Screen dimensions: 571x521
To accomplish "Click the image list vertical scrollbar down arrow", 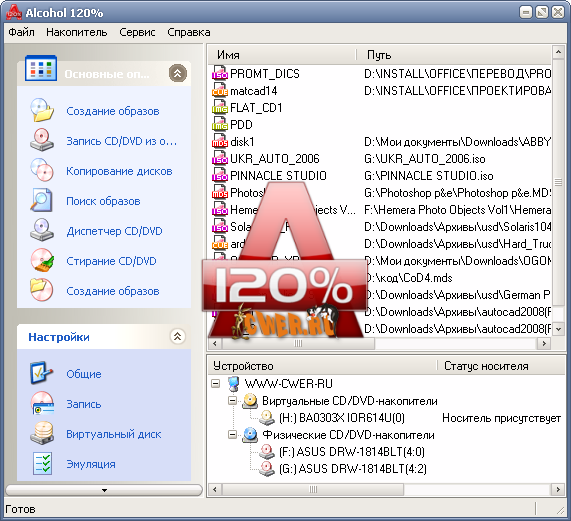I will point(558,329).
